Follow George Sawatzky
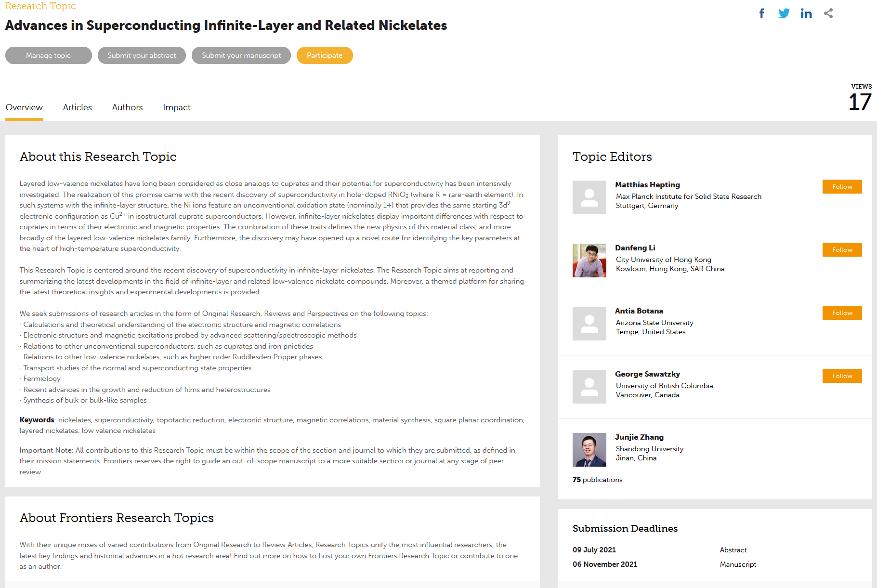 pyautogui.click(x=842, y=376)
